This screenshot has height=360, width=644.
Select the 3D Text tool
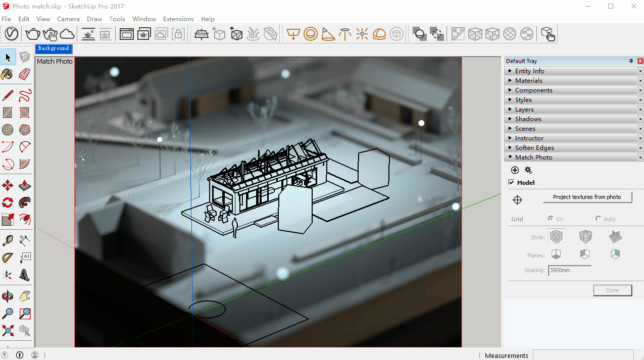pyautogui.click(x=25, y=275)
